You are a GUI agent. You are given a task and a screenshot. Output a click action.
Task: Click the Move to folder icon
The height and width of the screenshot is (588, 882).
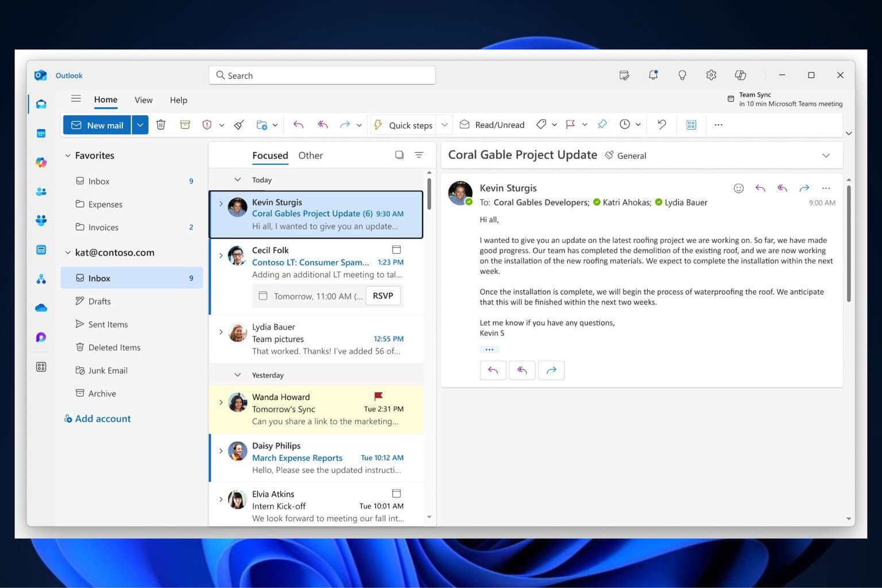pos(262,125)
